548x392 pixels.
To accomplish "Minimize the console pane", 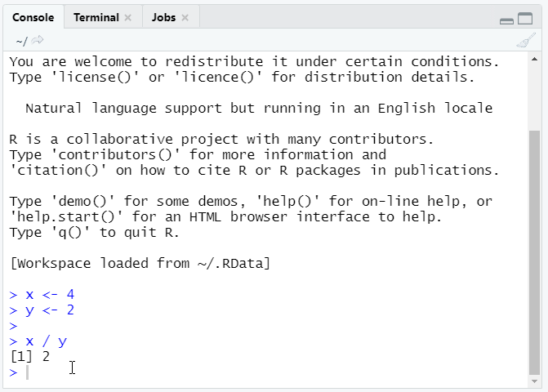I will pyautogui.click(x=506, y=20).
